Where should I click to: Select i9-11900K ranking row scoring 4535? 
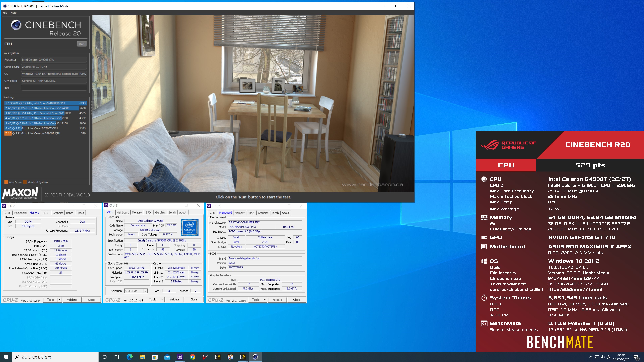pos(45,113)
